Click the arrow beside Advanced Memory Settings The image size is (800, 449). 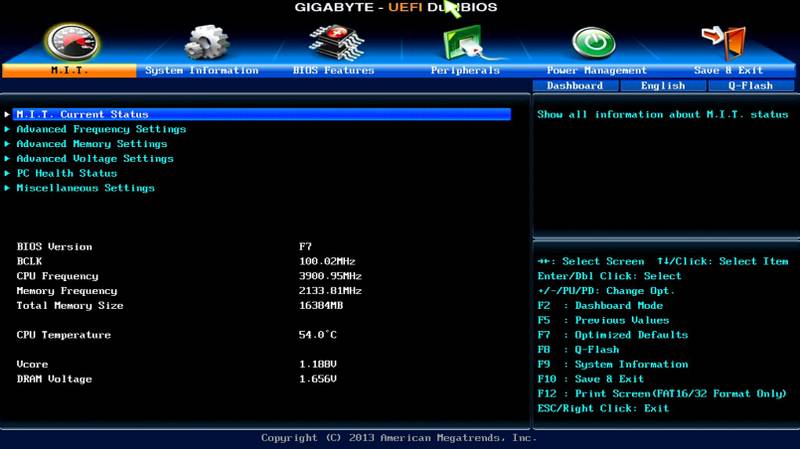point(7,144)
